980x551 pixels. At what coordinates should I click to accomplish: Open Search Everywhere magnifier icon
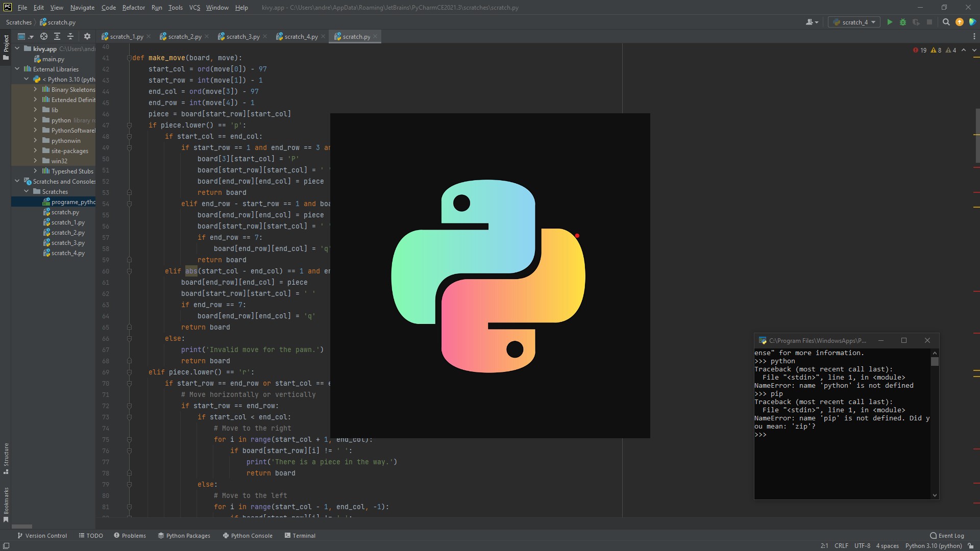pos(946,22)
